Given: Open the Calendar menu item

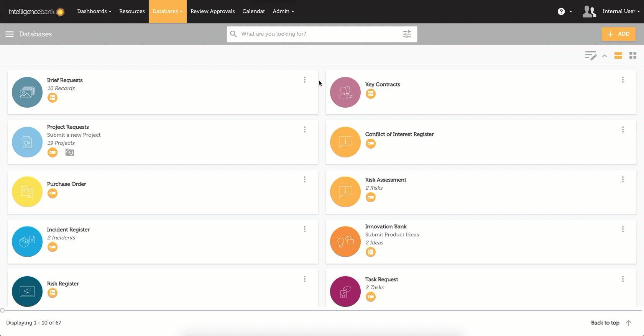Looking at the screenshot, I should pyautogui.click(x=253, y=11).
